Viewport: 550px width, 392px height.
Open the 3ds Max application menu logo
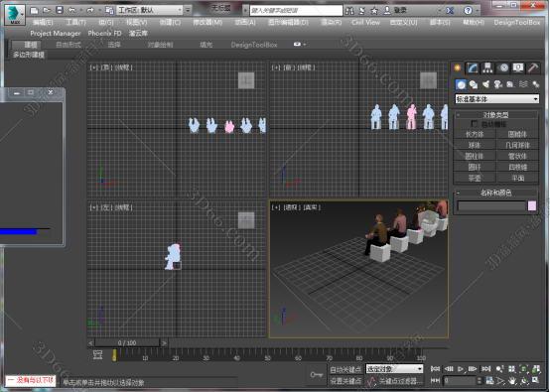pos(14,14)
